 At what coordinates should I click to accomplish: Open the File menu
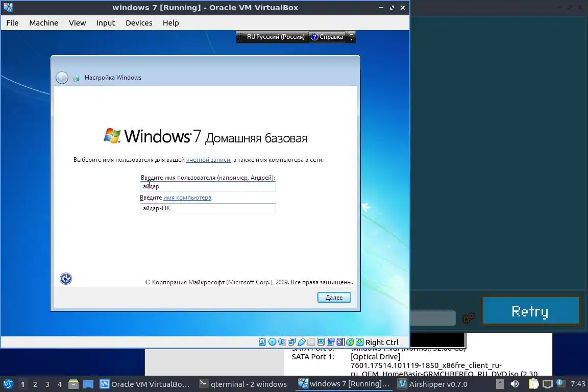(x=12, y=23)
